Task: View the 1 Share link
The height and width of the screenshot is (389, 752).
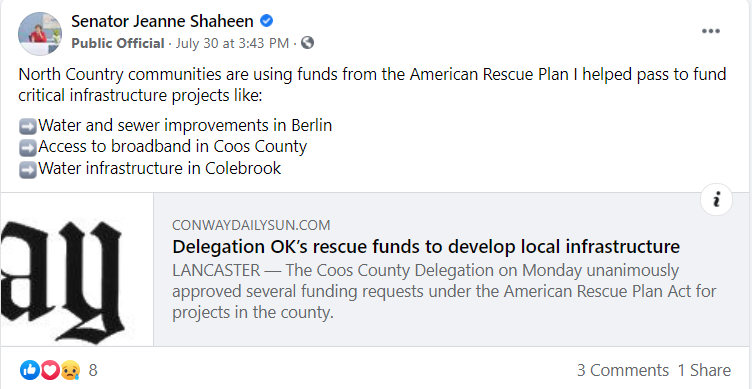Action: pos(704,370)
